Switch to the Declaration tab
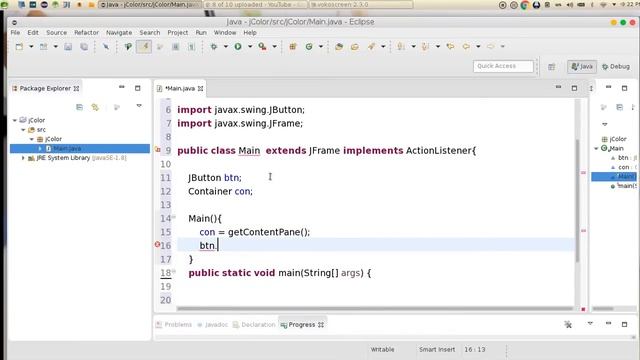The width and height of the screenshot is (640, 360). pyautogui.click(x=254, y=324)
